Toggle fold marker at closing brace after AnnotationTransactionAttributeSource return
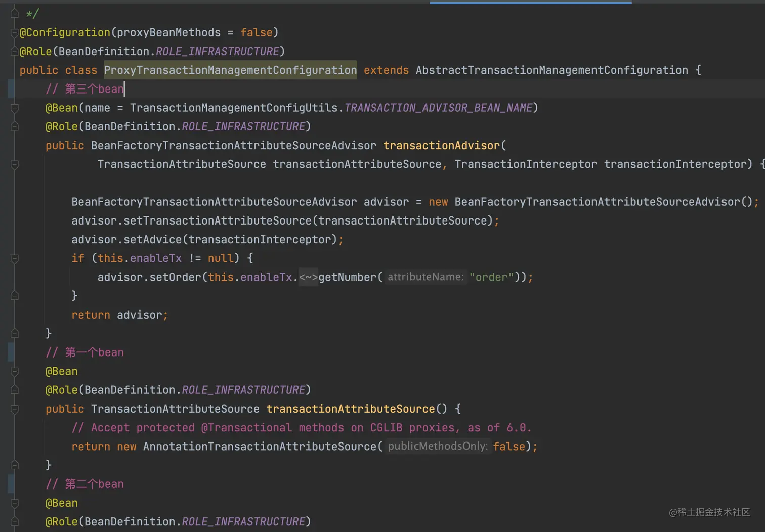This screenshot has height=532, width=765. pyautogui.click(x=14, y=465)
